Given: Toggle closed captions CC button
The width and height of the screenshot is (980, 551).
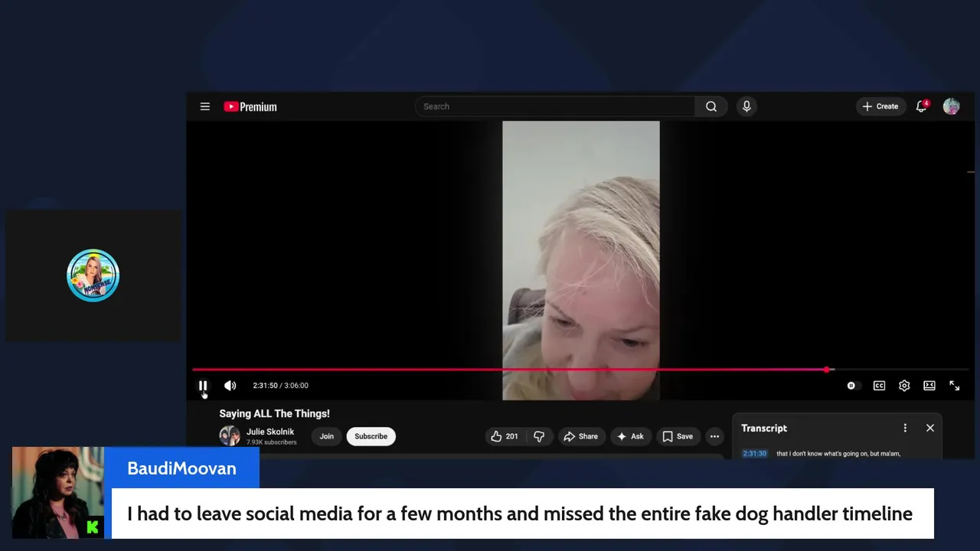Looking at the screenshot, I should (879, 386).
